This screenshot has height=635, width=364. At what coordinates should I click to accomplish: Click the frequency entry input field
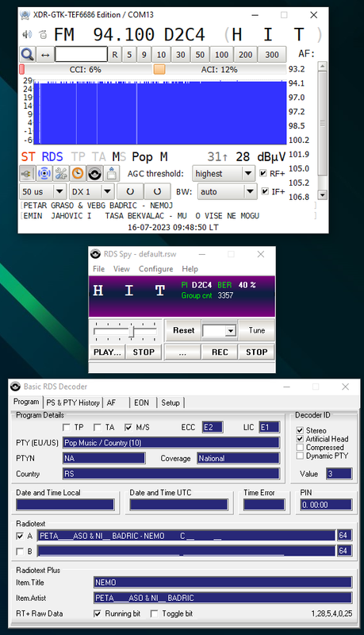pos(81,54)
